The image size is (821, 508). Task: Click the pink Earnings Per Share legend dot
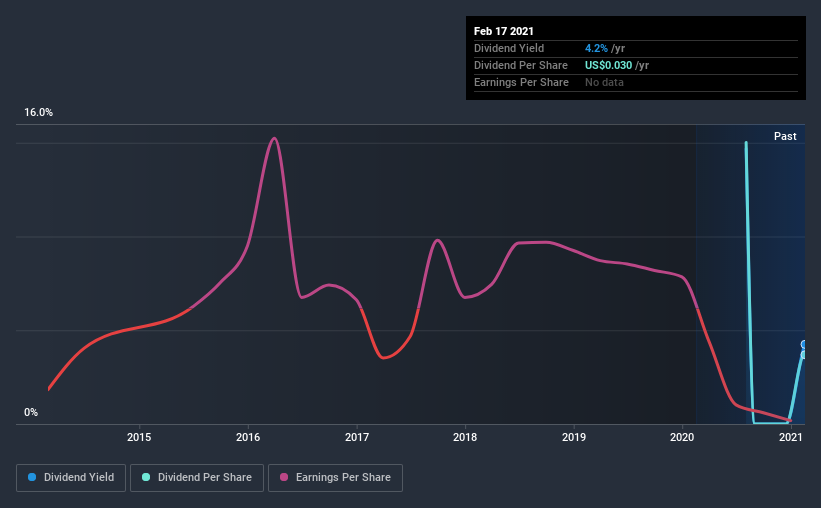[284, 477]
